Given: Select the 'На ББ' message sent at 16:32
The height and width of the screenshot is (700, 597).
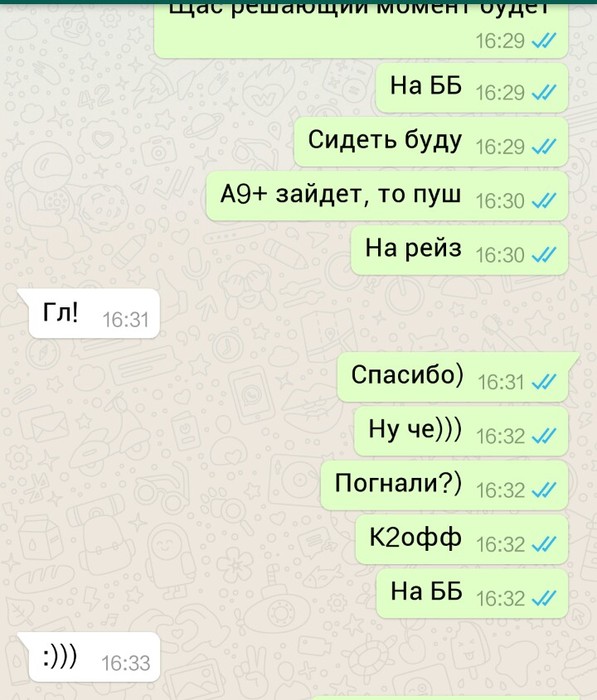Looking at the screenshot, I should point(472,594).
